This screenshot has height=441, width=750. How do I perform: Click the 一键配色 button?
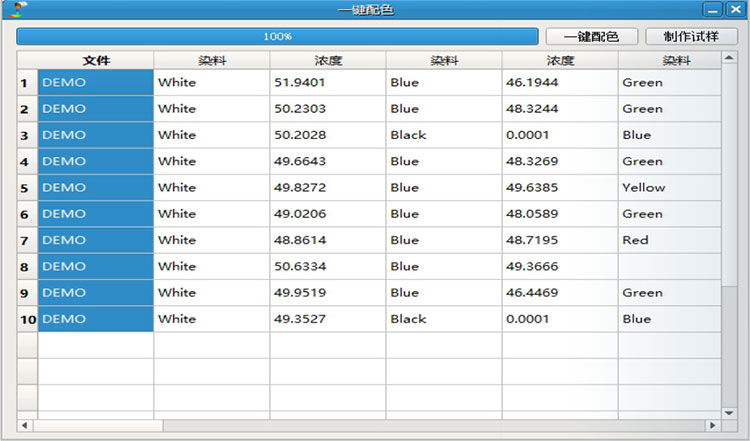[x=591, y=36]
